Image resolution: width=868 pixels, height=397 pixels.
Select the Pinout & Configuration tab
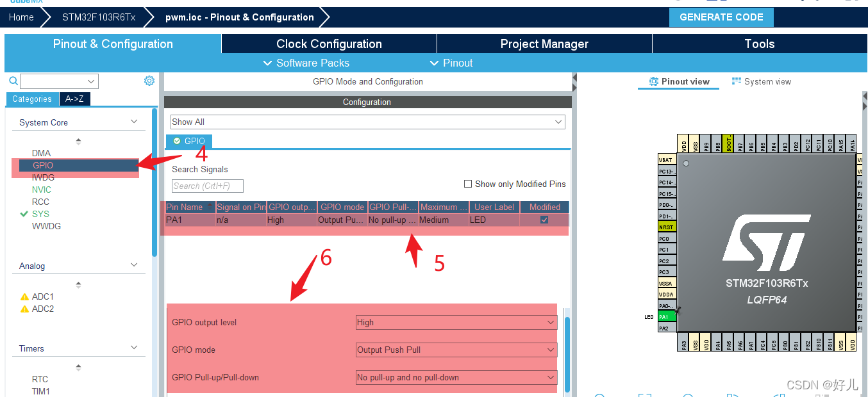(113, 44)
